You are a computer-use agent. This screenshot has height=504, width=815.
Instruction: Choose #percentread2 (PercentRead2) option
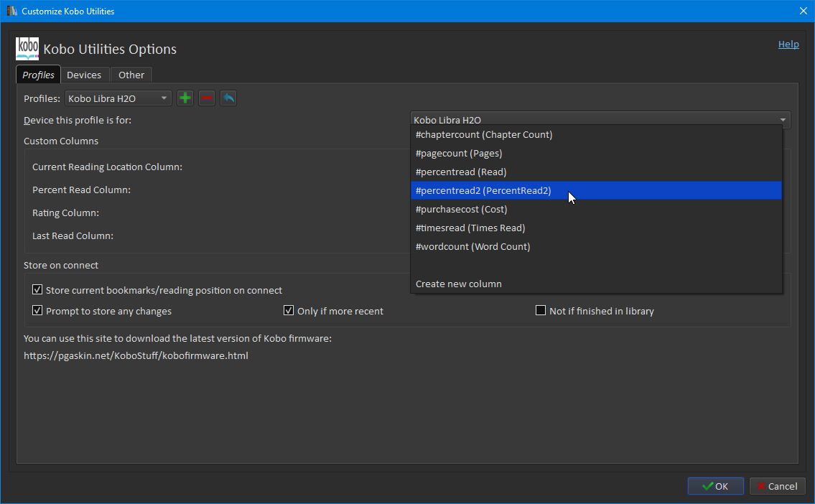click(x=596, y=191)
